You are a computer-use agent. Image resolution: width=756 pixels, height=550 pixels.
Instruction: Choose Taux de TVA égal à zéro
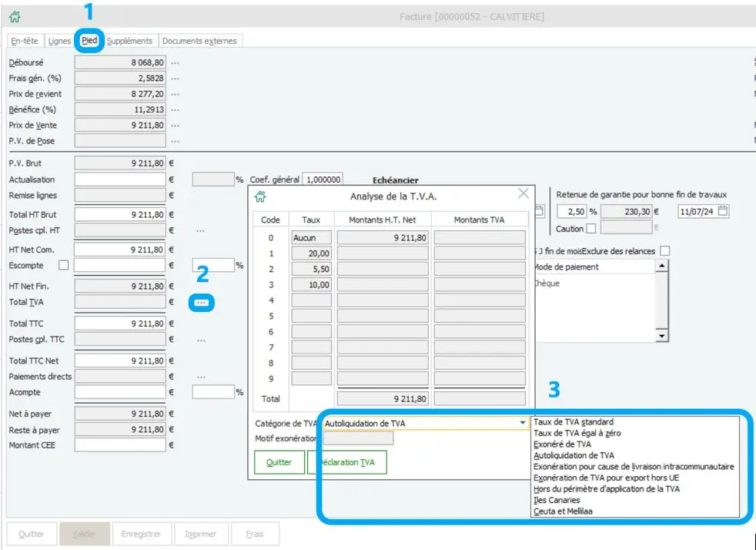click(x=577, y=433)
